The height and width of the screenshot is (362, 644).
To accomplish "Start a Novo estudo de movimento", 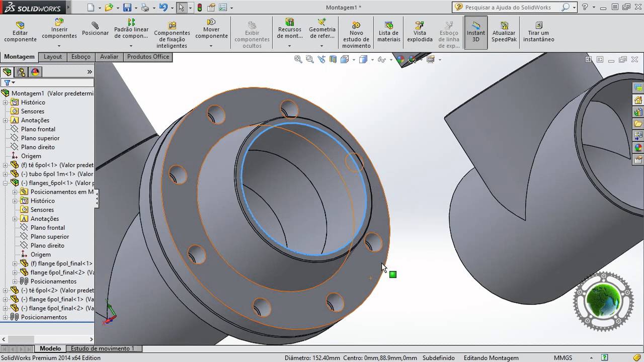I will [356, 35].
